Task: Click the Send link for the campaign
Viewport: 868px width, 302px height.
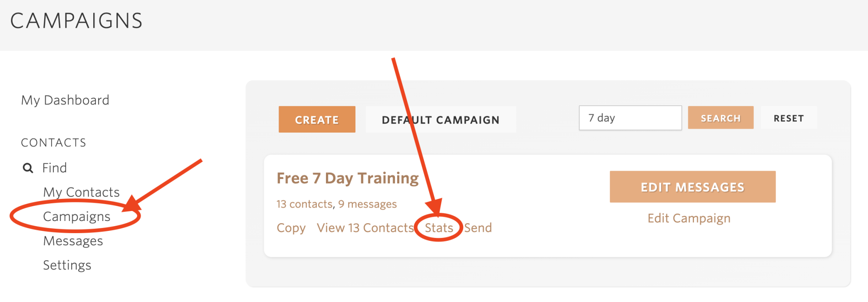Action: tap(478, 228)
